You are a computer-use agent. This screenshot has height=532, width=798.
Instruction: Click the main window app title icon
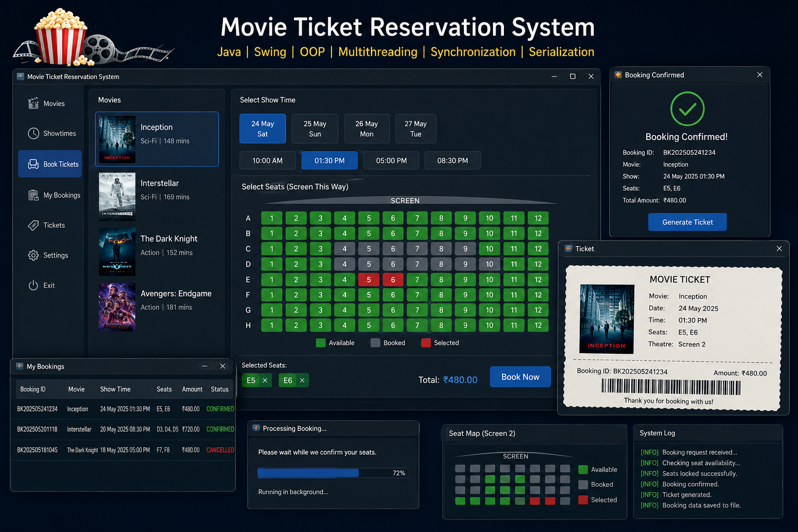pyautogui.click(x=20, y=76)
